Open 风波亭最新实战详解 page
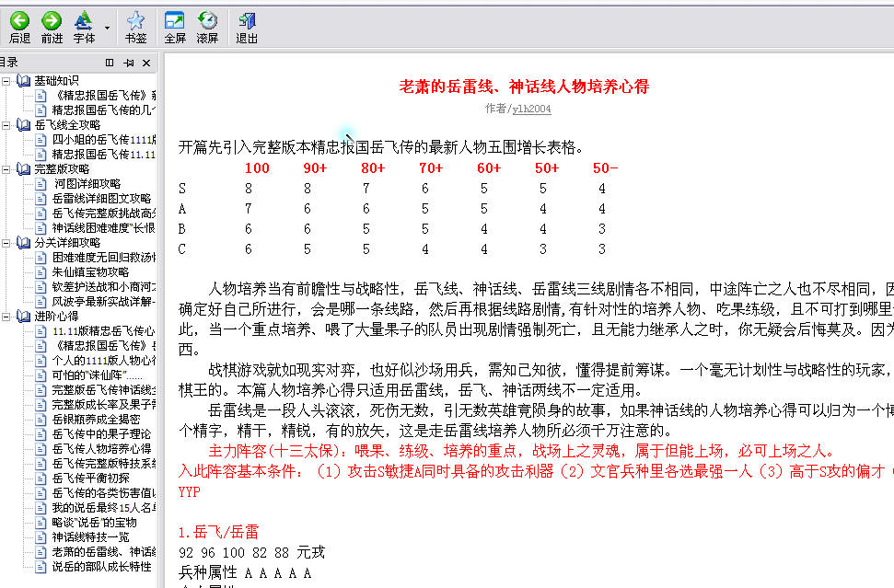The height and width of the screenshot is (588, 894). [104, 302]
